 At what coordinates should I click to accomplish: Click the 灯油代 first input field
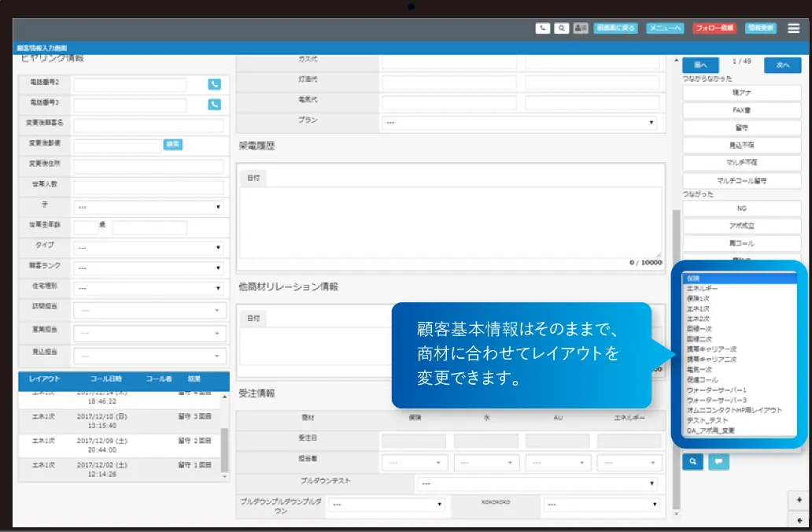point(449,82)
